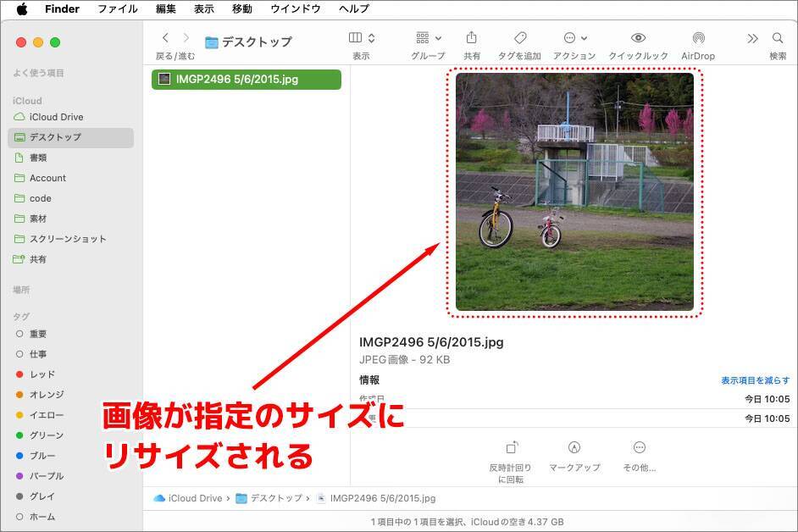Screen dimensions: 798x532
Task: Open the ファイル menu in menu bar
Action: coord(118,9)
